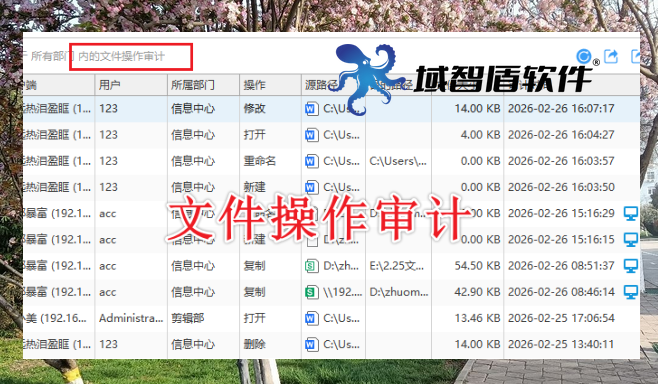Click 暴富 terminal cell in the 08:51:37 row

click(x=58, y=266)
